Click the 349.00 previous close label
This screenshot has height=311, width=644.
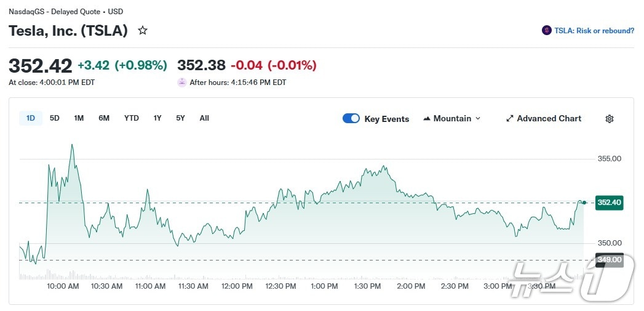[x=609, y=260]
